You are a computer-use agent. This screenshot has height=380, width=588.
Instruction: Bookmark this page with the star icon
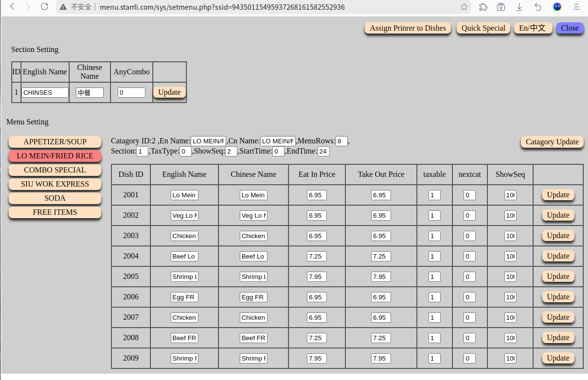(x=464, y=7)
